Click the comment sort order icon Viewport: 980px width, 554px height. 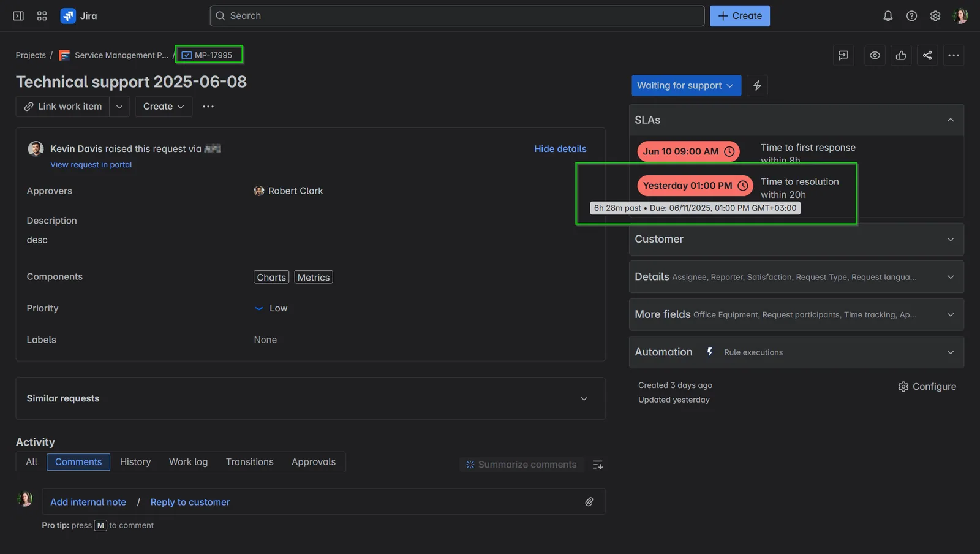click(598, 465)
